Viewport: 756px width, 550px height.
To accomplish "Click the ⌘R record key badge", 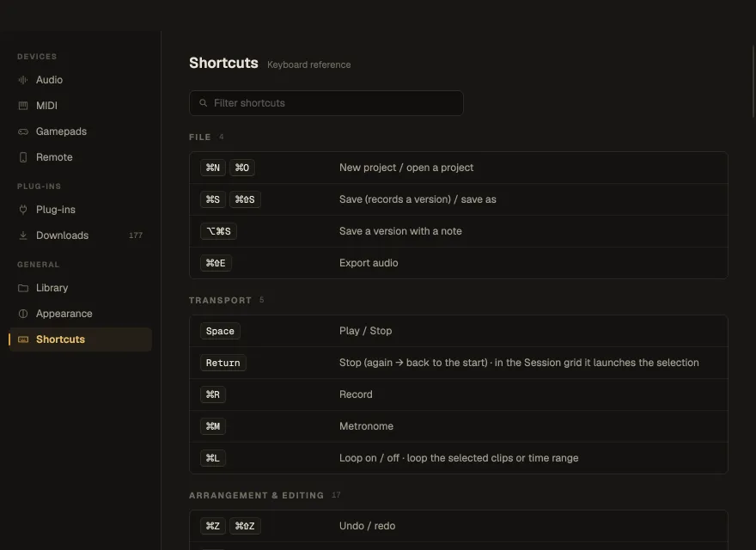I will click(x=213, y=394).
